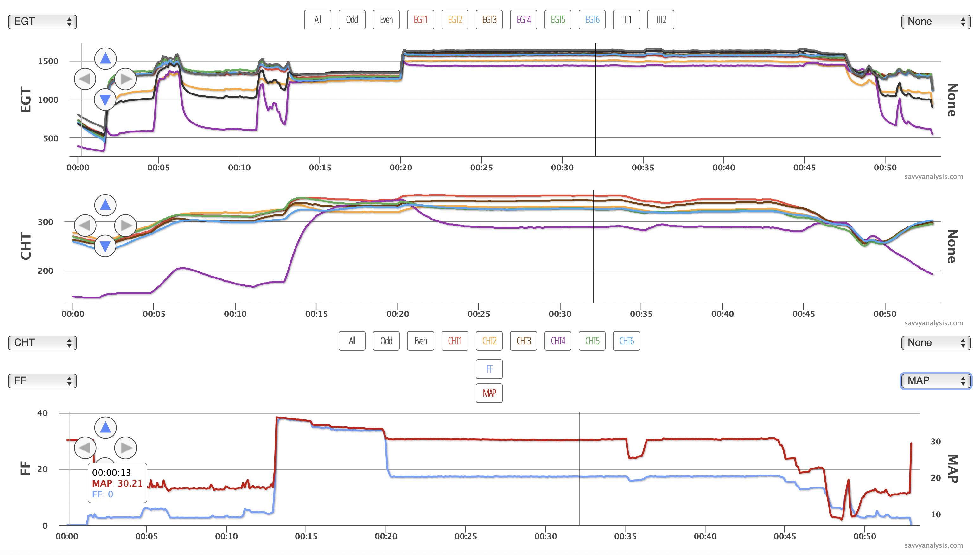Click the 00:00:13 timestamp in tooltip
The width and height of the screenshot is (980, 555).
111,473
